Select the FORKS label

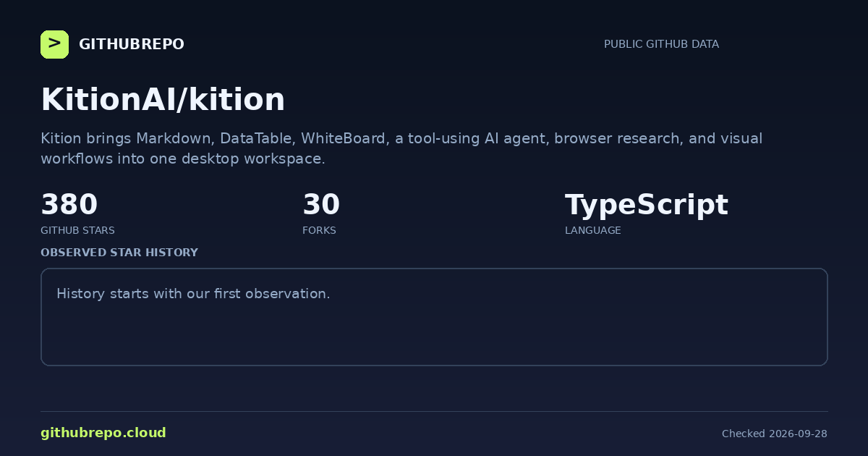coord(319,230)
